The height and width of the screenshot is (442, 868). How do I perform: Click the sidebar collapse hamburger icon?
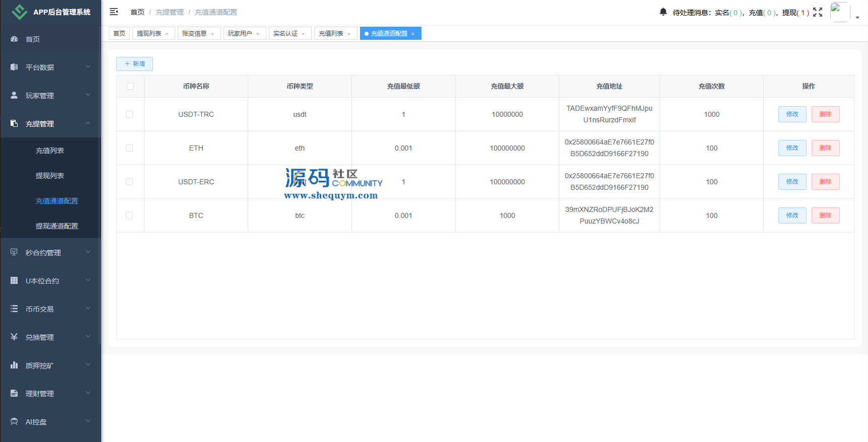click(x=114, y=12)
